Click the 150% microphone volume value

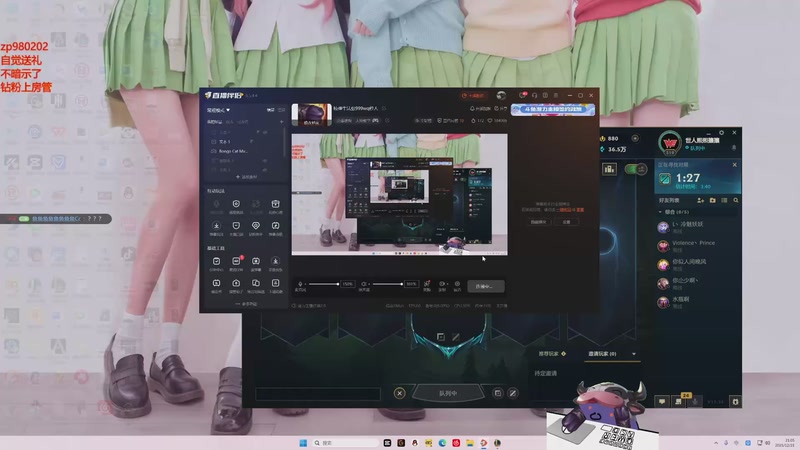[x=347, y=284]
